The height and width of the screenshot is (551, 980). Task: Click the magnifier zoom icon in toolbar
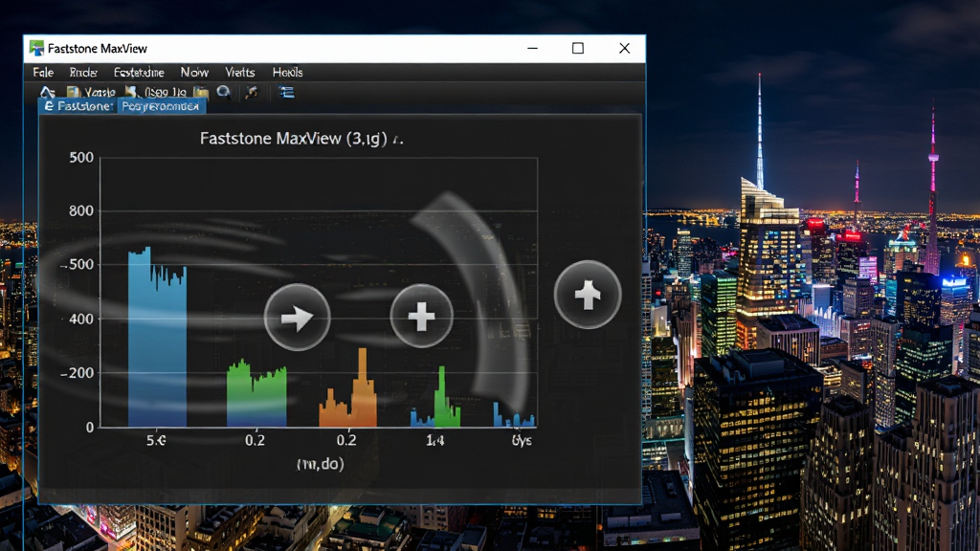(x=224, y=93)
